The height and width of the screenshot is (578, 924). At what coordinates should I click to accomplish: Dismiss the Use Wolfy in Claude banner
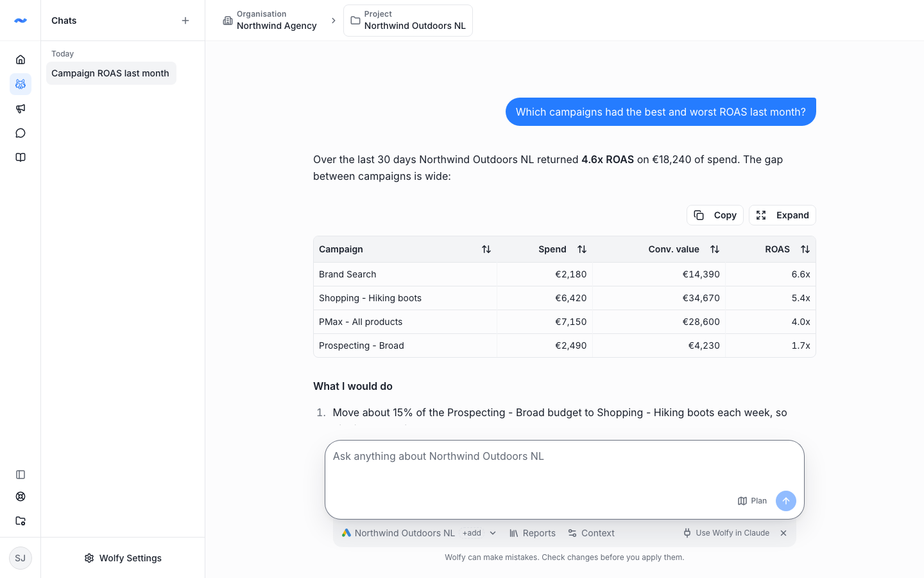click(783, 533)
